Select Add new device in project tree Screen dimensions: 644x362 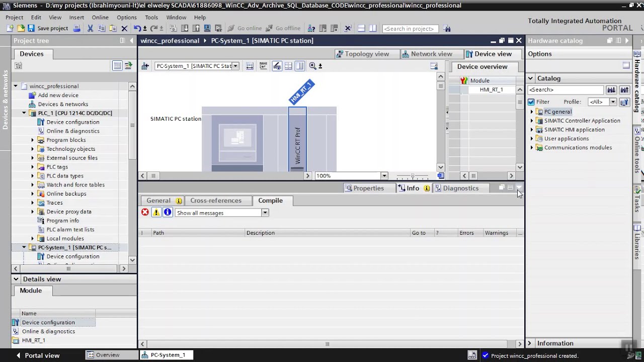(x=58, y=96)
